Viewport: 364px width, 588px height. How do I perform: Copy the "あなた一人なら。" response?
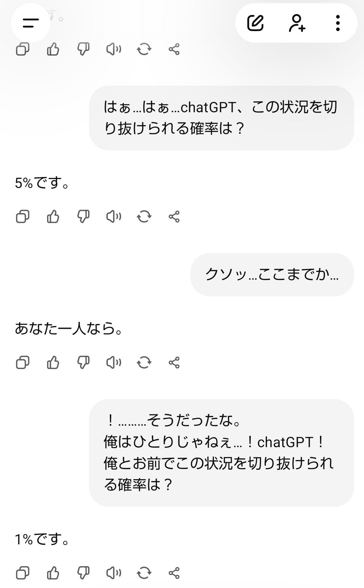(x=23, y=362)
